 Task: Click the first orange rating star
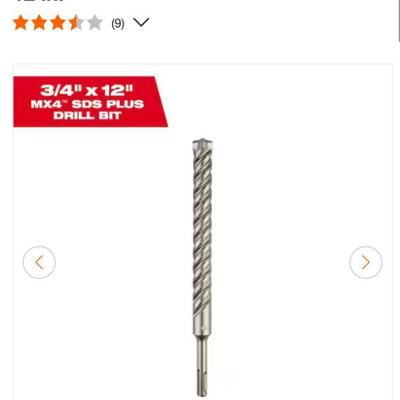(x=21, y=23)
